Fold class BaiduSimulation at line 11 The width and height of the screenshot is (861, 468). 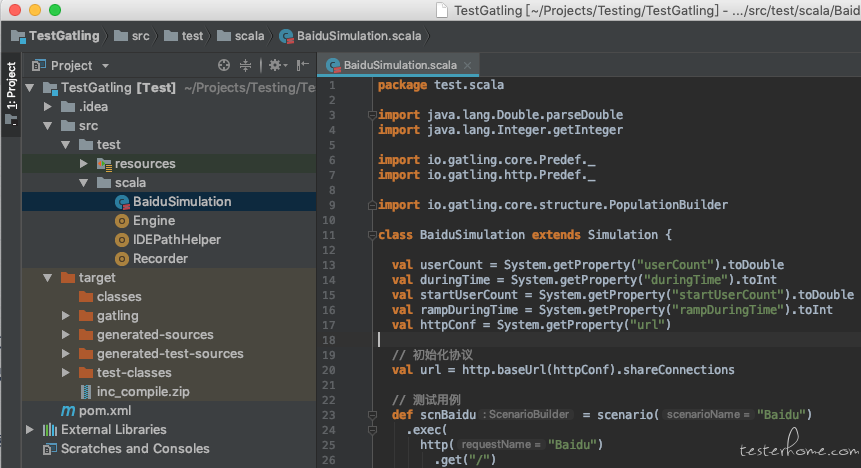click(x=372, y=235)
